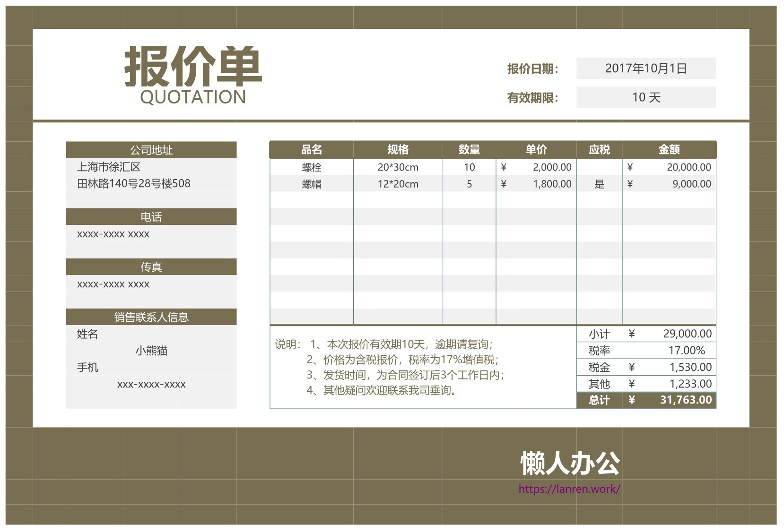Click the 金额 column header
The image size is (784, 532).
669,150
